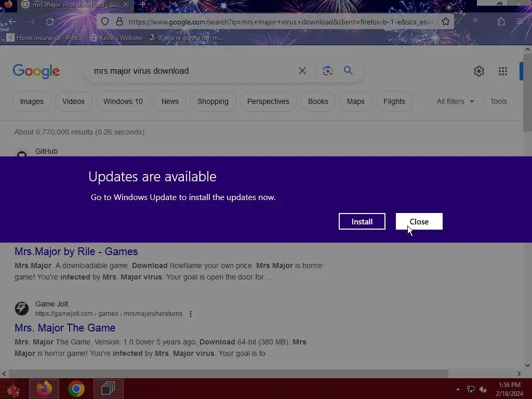This screenshot has width=532, height=399.
Task: Apply the Windows 10 filter chip
Action: tap(123, 101)
